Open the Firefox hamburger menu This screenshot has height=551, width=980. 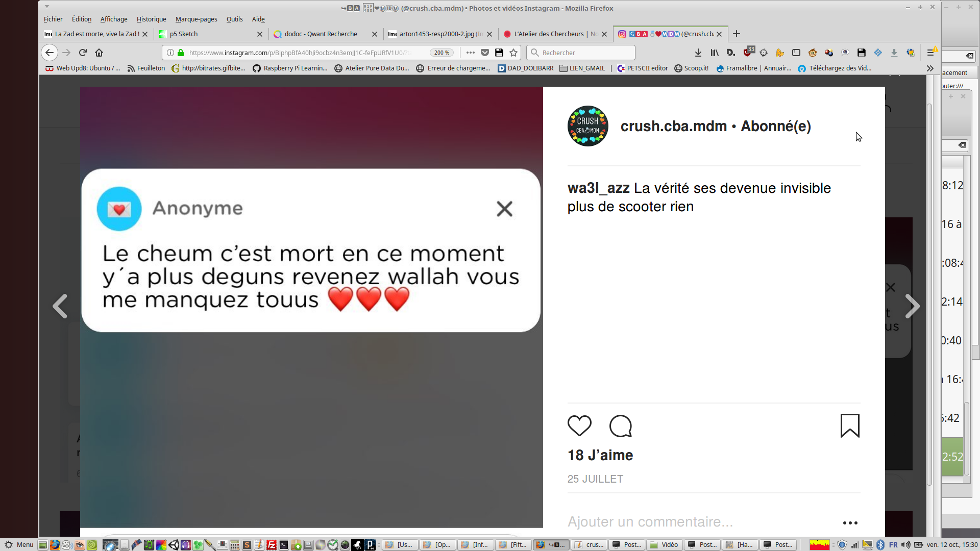click(x=930, y=53)
